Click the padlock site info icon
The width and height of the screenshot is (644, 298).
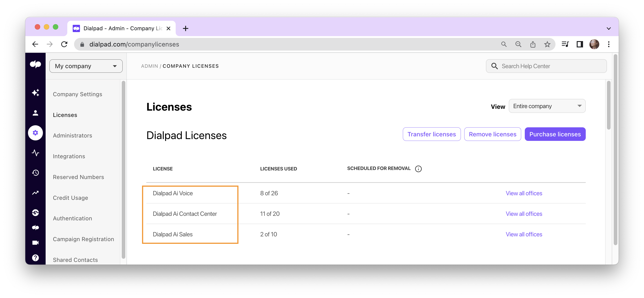pyautogui.click(x=82, y=44)
